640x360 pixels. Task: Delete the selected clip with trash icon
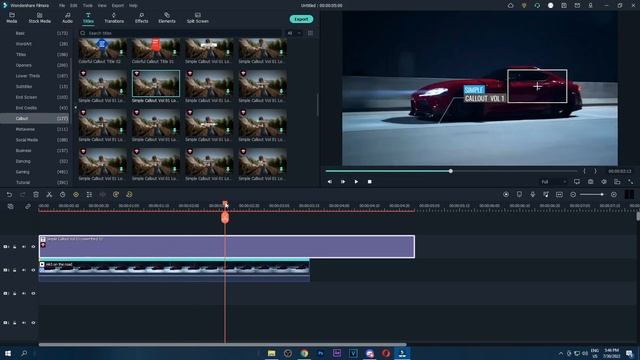[36, 195]
